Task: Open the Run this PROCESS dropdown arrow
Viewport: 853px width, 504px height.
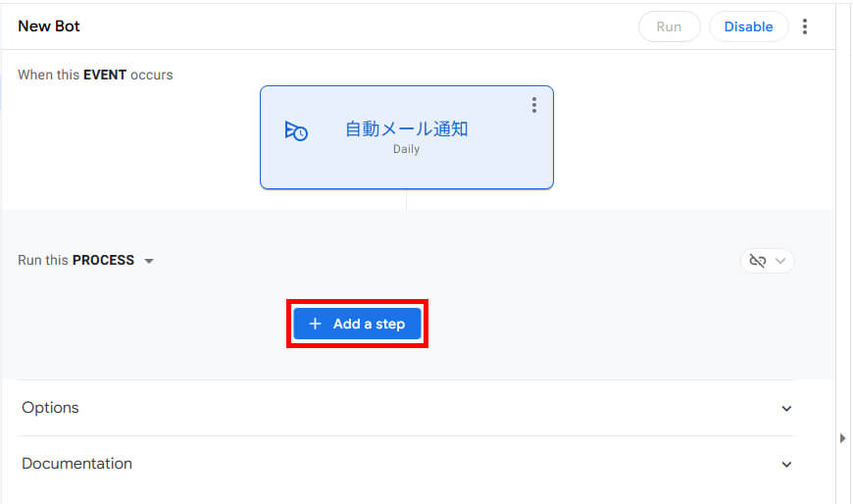Action: click(x=149, y=261)
